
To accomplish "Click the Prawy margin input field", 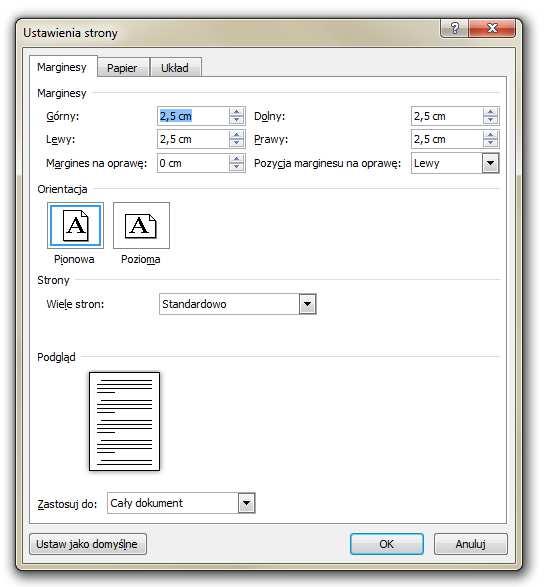I will (x=447, y=139).
